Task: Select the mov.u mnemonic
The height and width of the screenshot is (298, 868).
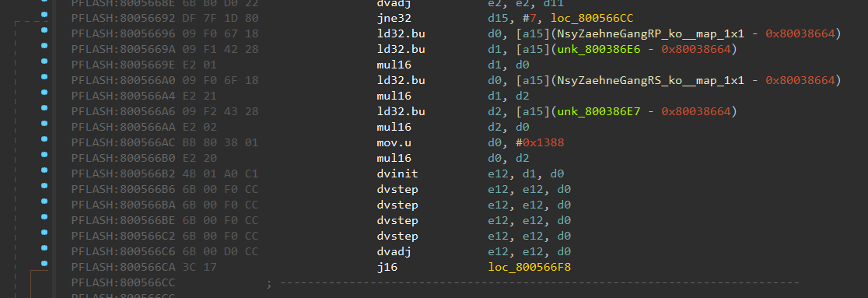Action: point(394,142)
